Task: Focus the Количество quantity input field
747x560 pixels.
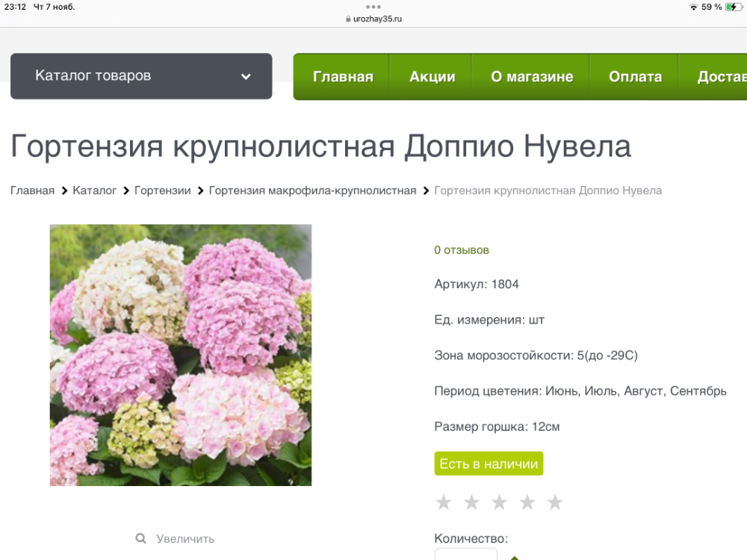Action: [465, 554]
